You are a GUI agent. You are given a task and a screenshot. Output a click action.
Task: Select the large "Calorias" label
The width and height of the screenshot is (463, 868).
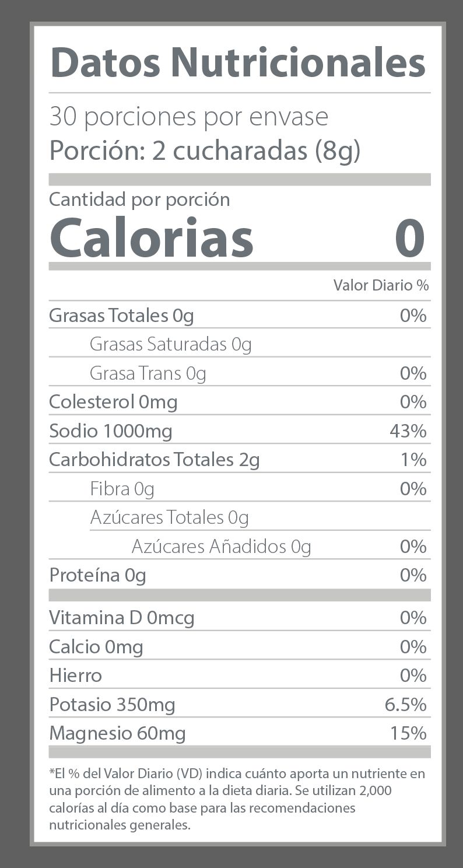point(152,237)
